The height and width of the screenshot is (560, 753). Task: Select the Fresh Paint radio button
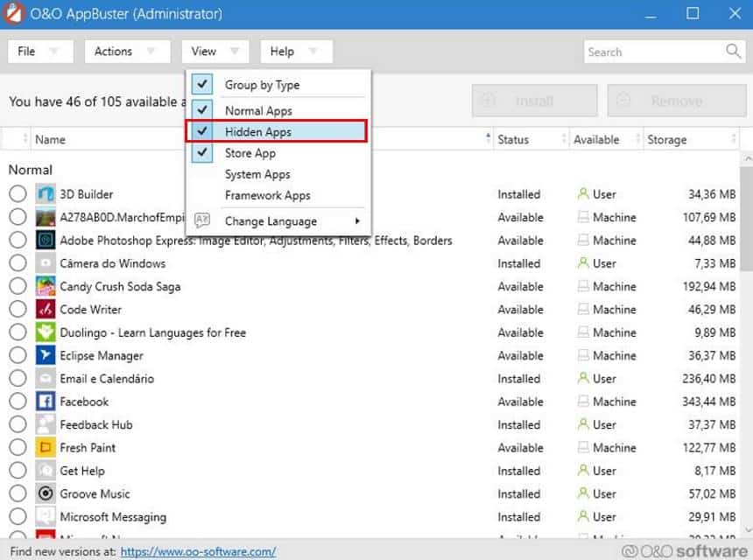coord(18,447)
